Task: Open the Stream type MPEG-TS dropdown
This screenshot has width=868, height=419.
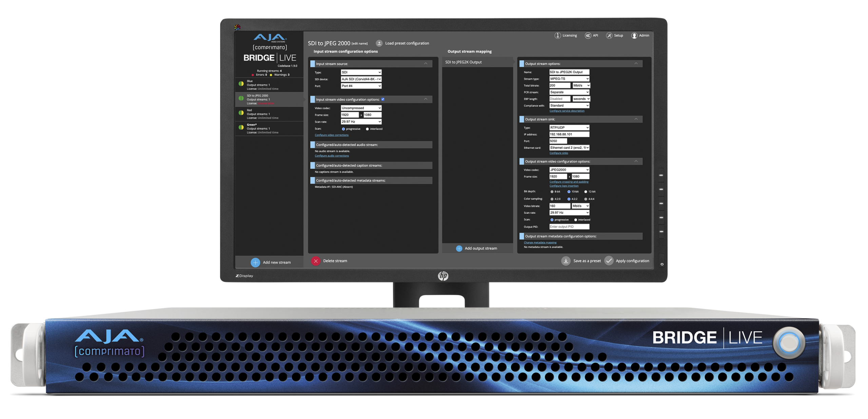Action: click(x=569, y=79)
